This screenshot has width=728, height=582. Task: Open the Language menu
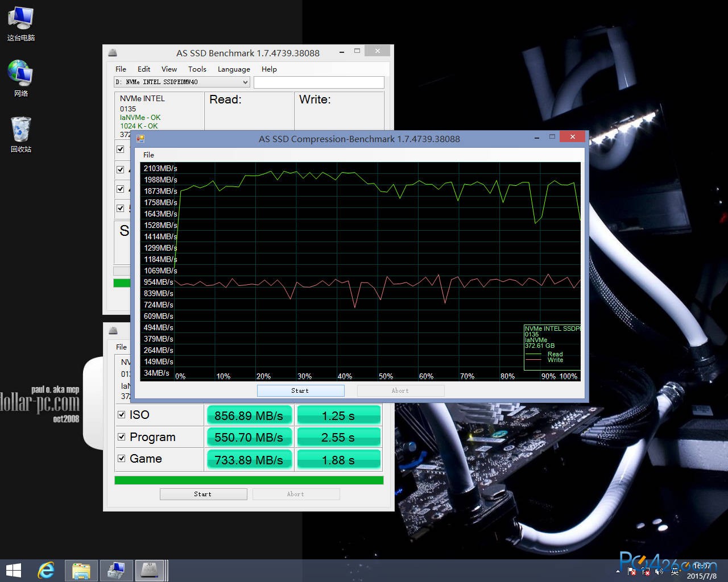tap(234, 69)
